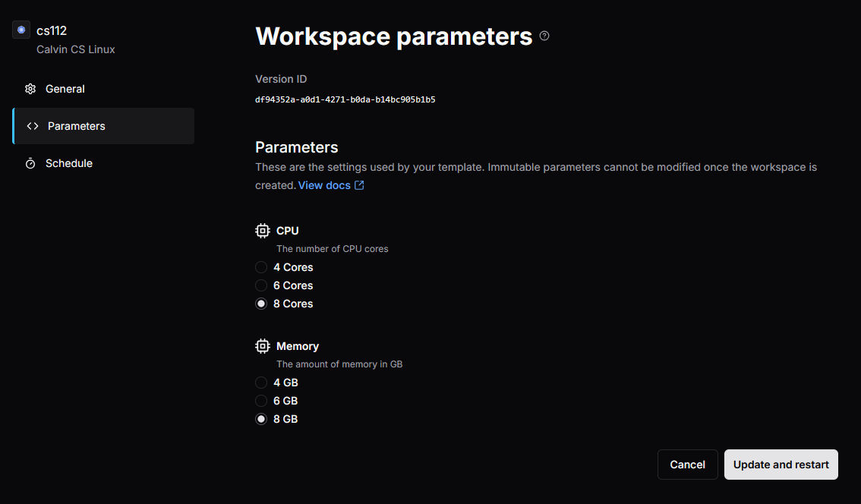
Task: Pick the 6 GB memory option
Action: (x=261, y=401)
